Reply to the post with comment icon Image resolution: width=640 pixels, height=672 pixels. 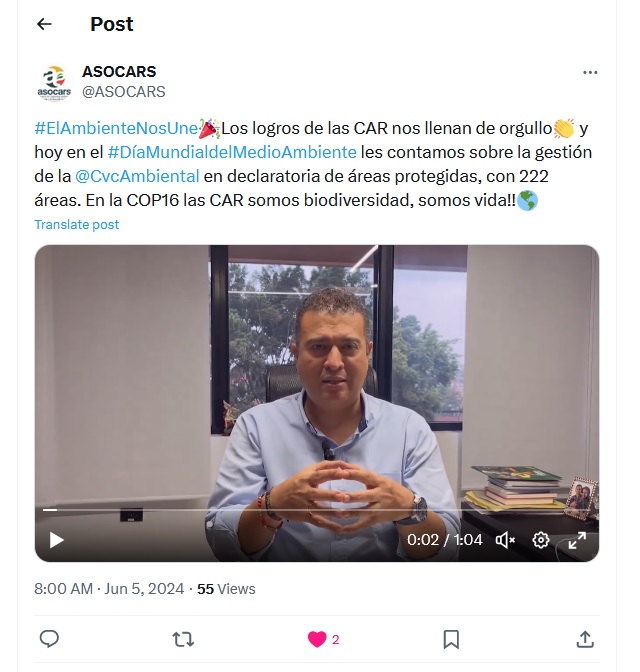coord(49,639)
